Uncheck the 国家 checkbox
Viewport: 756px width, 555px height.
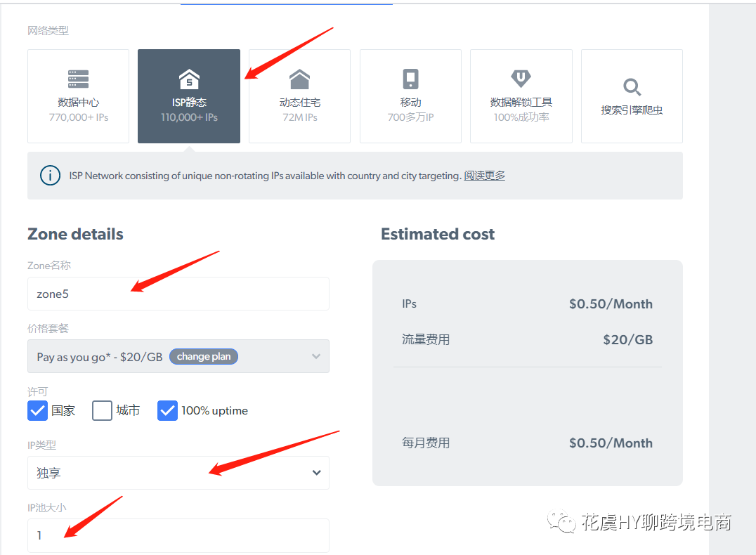[x=37, y=410]
